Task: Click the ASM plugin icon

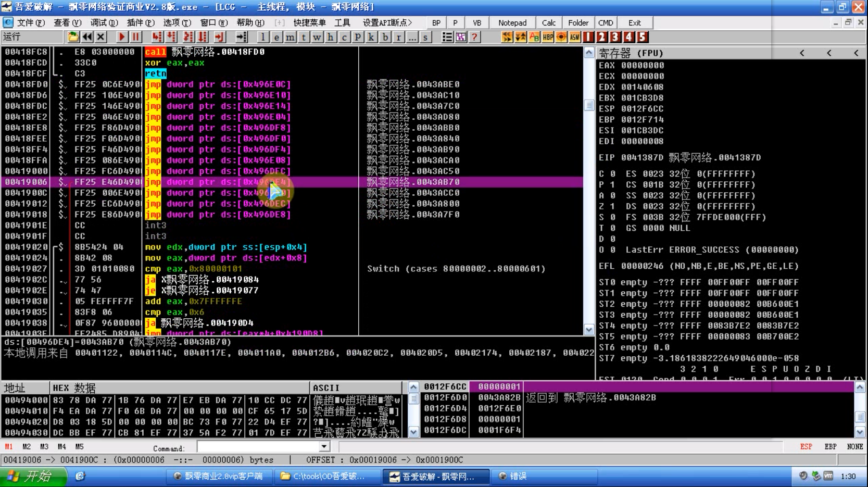Action: (x=575, y=37)
